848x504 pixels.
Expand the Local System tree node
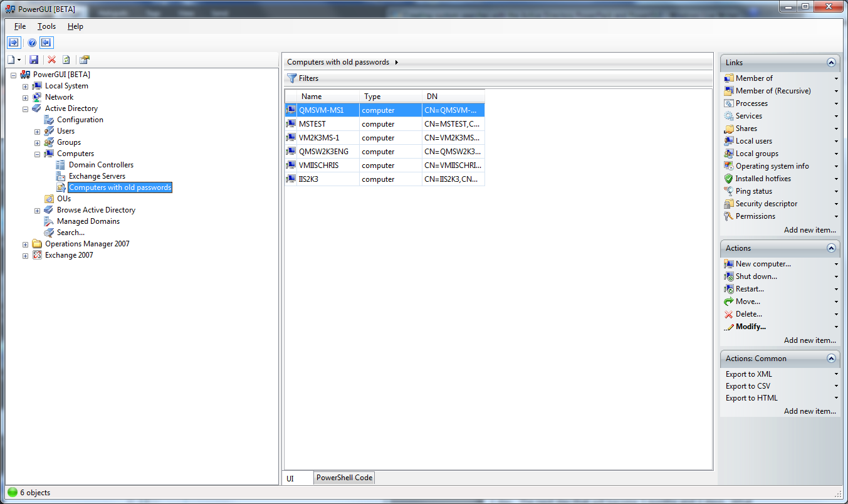[x=25, y=87]
